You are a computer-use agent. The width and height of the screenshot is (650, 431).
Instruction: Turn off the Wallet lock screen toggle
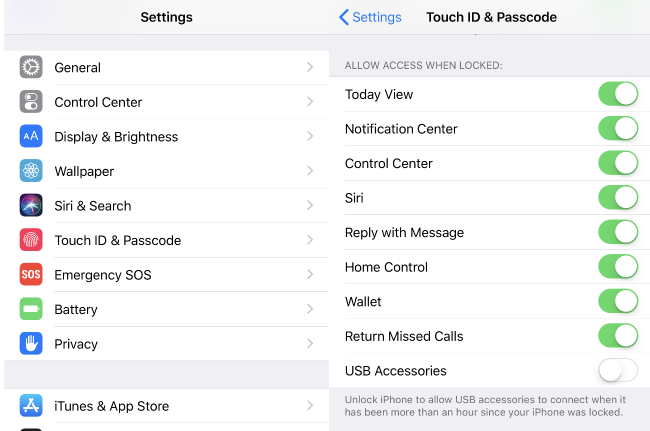point(618,301)
